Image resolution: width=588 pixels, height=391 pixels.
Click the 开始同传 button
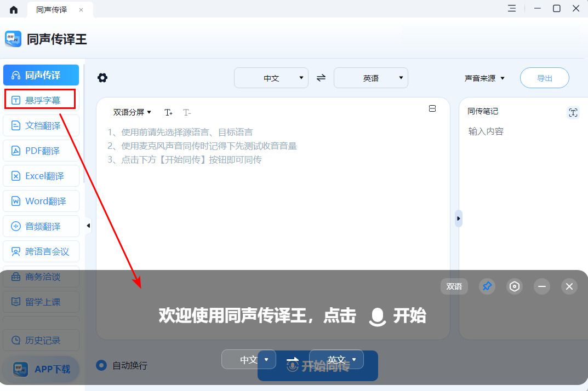[x=318, y=365]
